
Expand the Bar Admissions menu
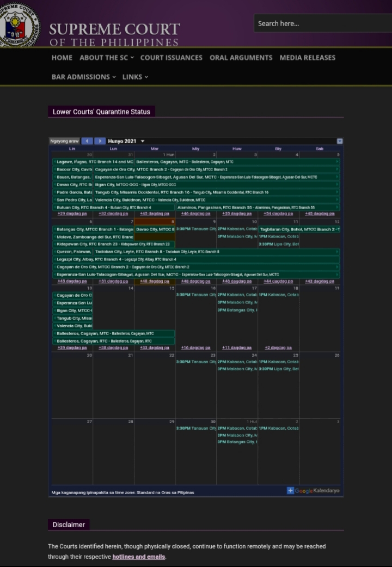pos(83,77)
